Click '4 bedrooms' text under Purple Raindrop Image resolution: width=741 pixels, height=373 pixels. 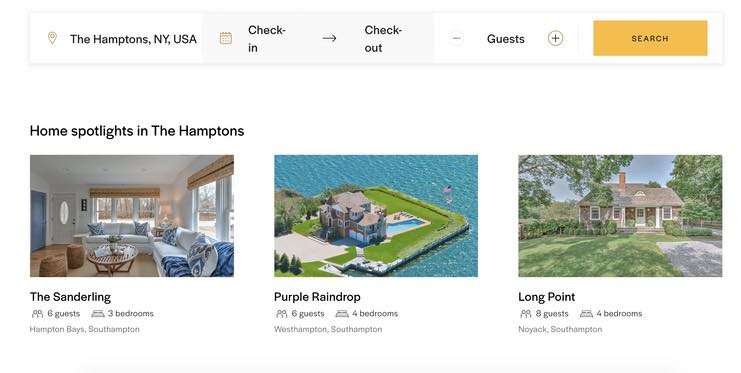coord(375,313)
